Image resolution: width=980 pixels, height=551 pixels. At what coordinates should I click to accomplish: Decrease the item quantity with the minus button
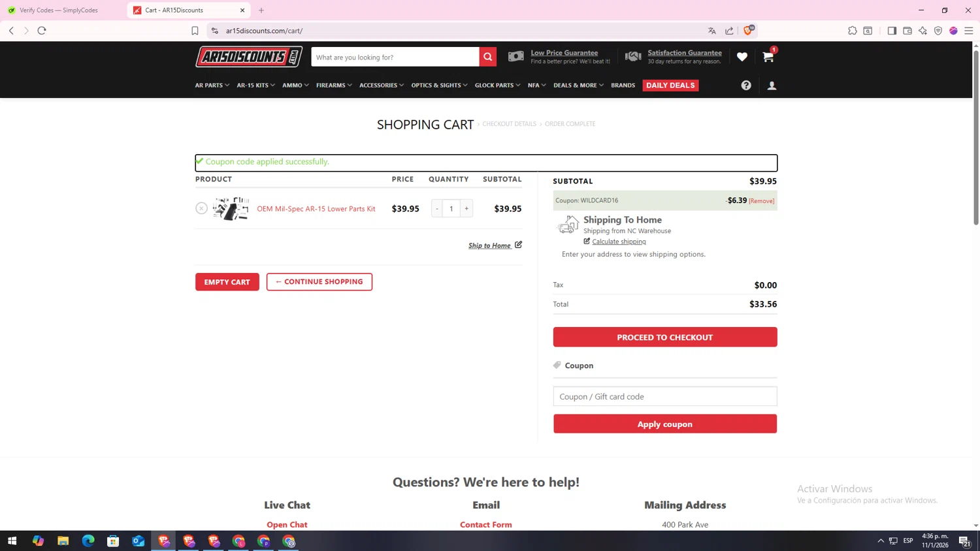(437, 208)
